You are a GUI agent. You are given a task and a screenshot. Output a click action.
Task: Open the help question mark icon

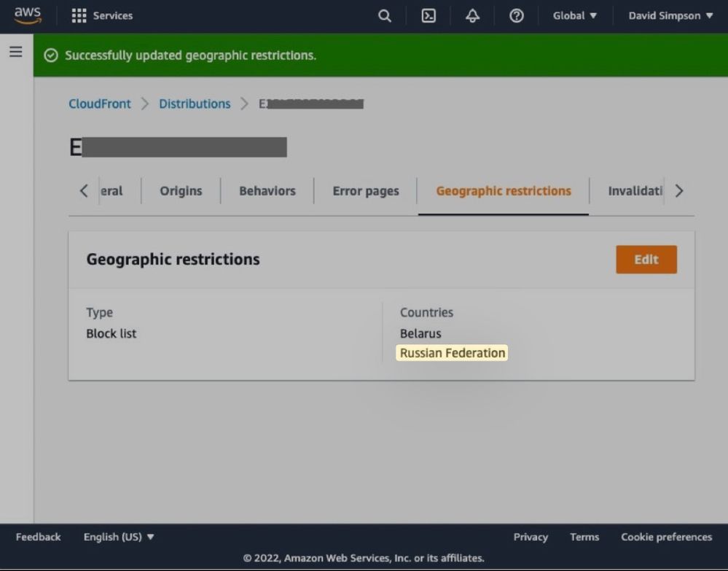click(516, 16)
